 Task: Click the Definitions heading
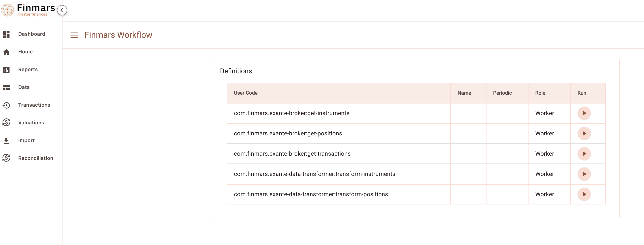(236, 71)
